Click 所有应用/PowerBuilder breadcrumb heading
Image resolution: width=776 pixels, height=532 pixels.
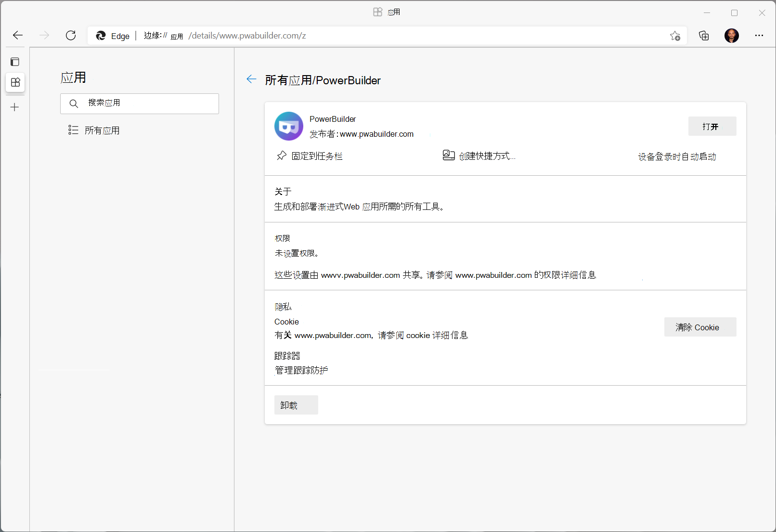point(323,80)
